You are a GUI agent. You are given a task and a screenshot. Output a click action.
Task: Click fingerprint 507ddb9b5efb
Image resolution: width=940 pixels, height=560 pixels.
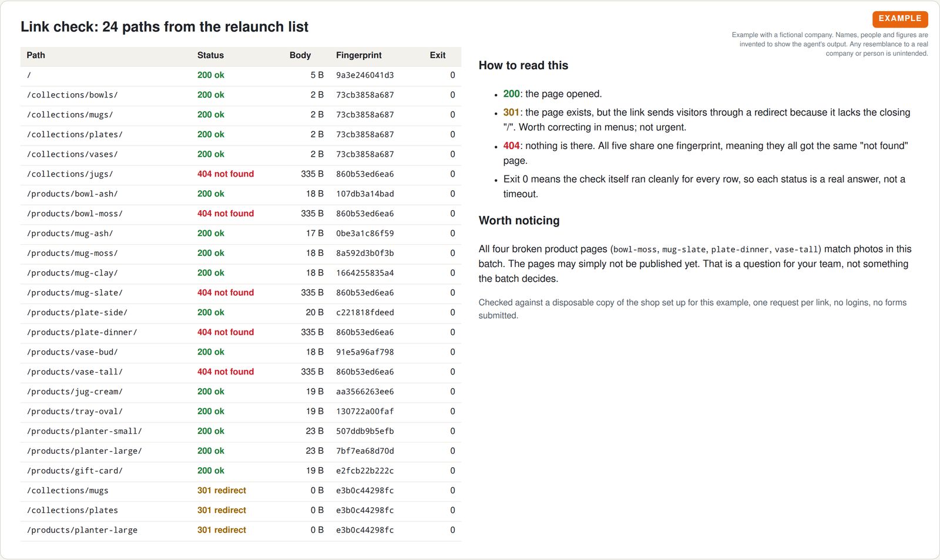point(365,431)
